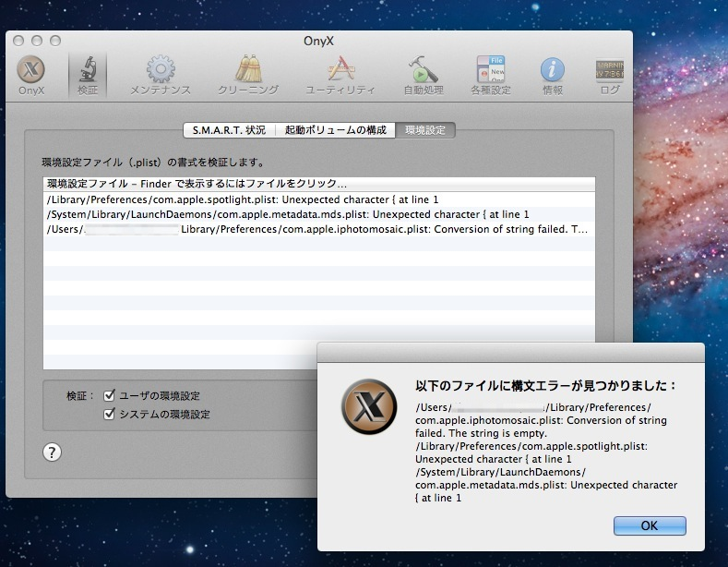Toggle the ユーザの環境設定 checkbox

click(110, 395)
